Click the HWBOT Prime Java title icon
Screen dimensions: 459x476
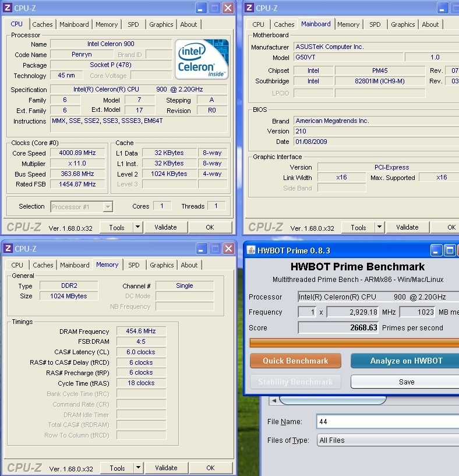pos(250,250)
